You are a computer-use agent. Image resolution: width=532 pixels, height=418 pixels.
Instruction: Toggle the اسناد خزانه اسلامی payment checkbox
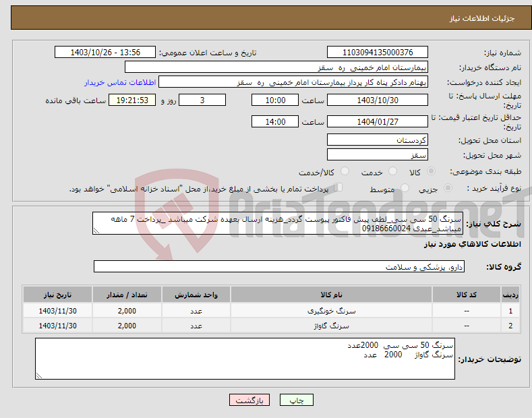(x=338, y=187)
